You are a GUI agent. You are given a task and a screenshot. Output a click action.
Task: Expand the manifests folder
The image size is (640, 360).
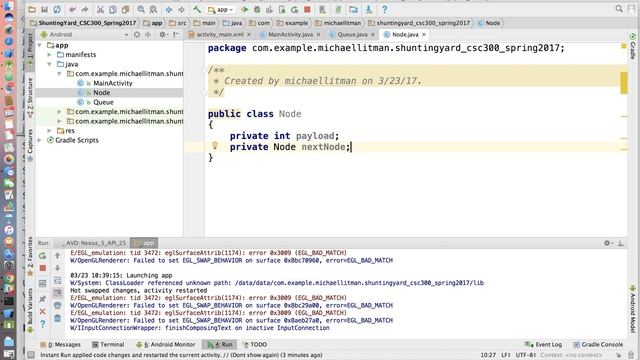[x=49, y=55]
